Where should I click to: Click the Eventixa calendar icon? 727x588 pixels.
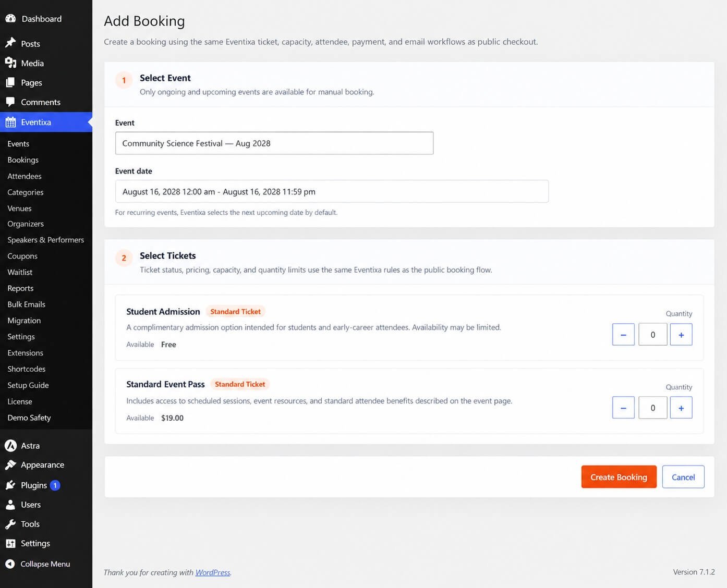10,122
